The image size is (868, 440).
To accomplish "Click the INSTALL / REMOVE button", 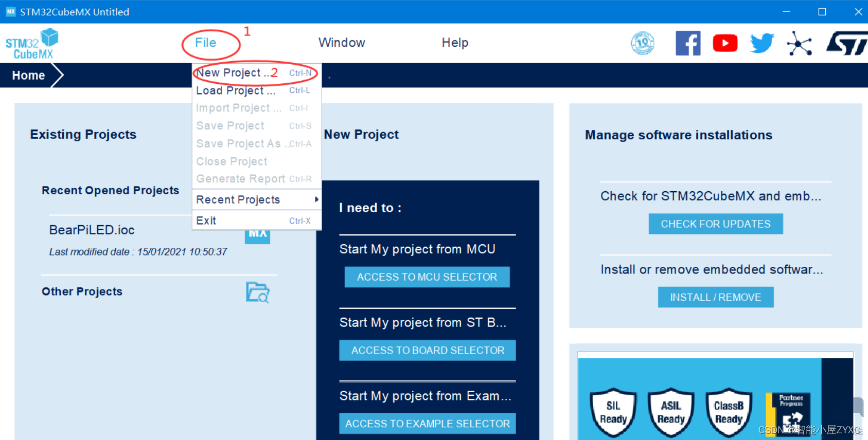I will (x=716, y=297).
